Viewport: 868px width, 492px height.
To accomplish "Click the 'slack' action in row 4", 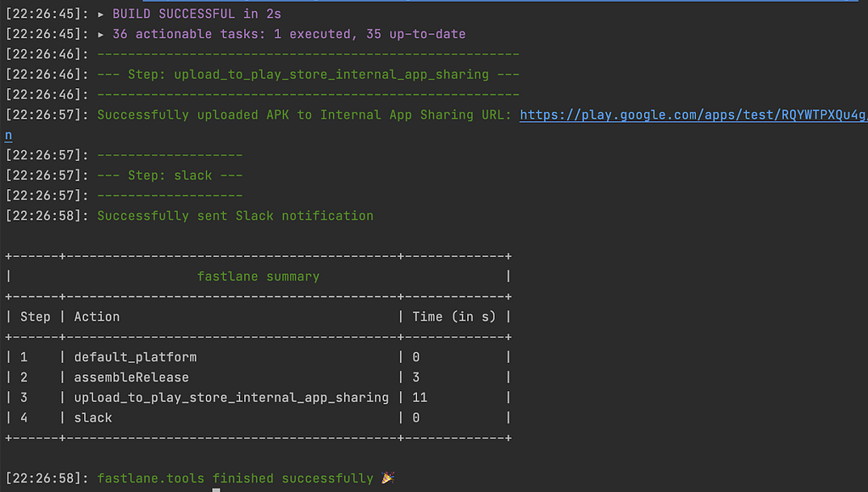I will (93, 417).
